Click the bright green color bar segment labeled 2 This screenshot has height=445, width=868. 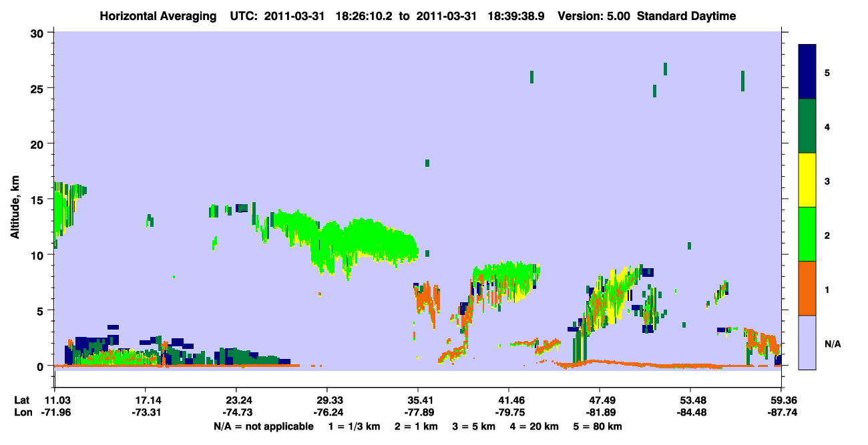click(807, 234)
